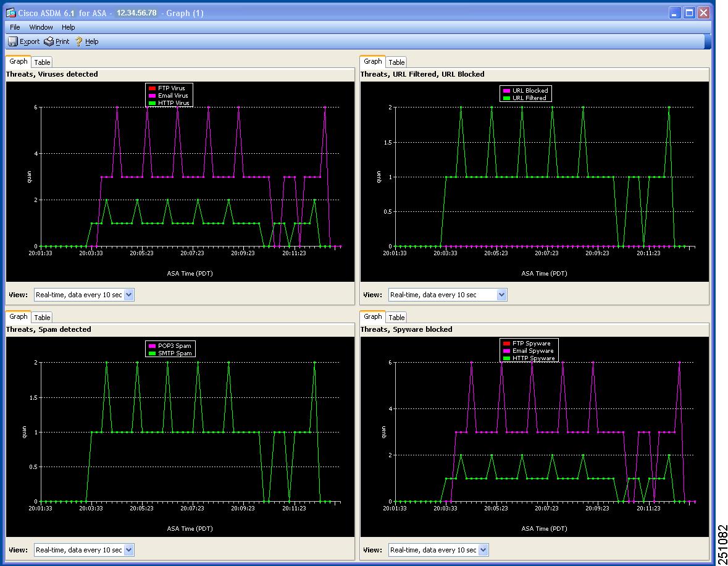Image resolution: width=728 pixels, height=566 pixels.
Task: Minimize the ASDM Graph window
Action: [675, 13]
